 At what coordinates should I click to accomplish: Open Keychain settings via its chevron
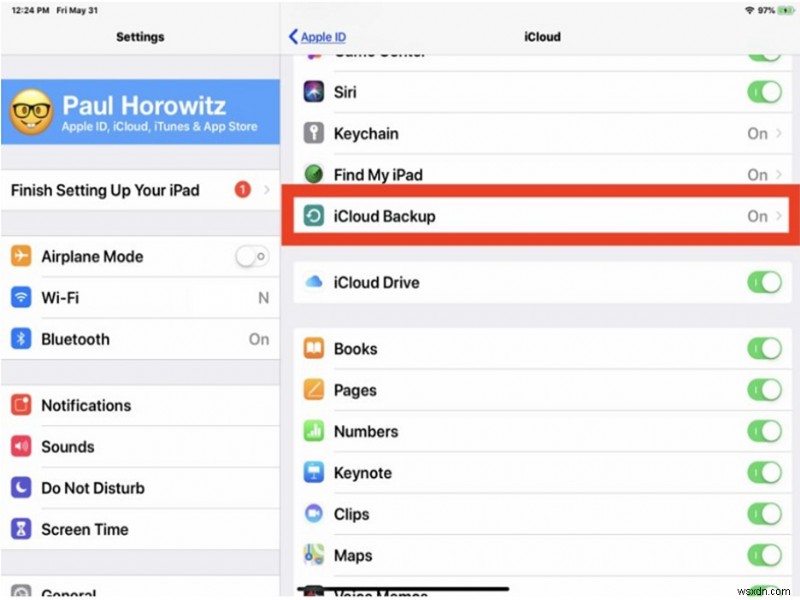tap(779, 133)
